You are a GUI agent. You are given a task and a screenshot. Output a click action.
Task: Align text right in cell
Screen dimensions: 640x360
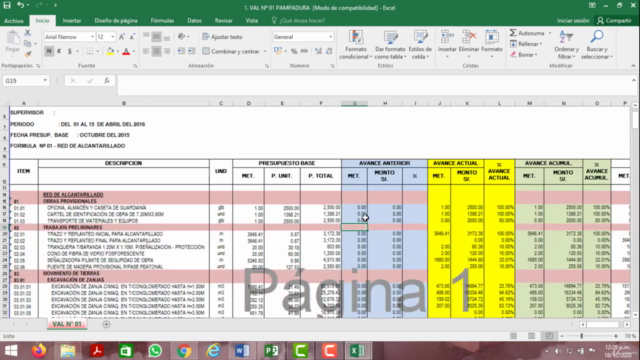click(167, 51)
